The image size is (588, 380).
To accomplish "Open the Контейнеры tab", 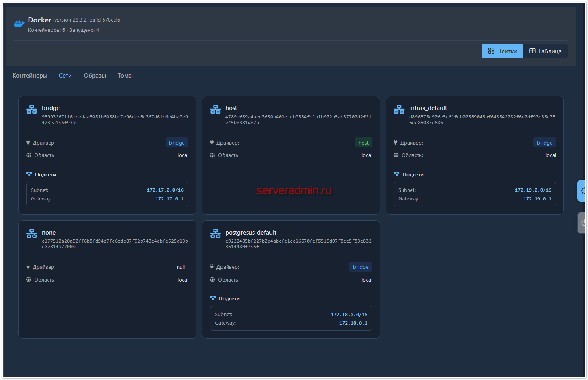I will tap(30, 76).
